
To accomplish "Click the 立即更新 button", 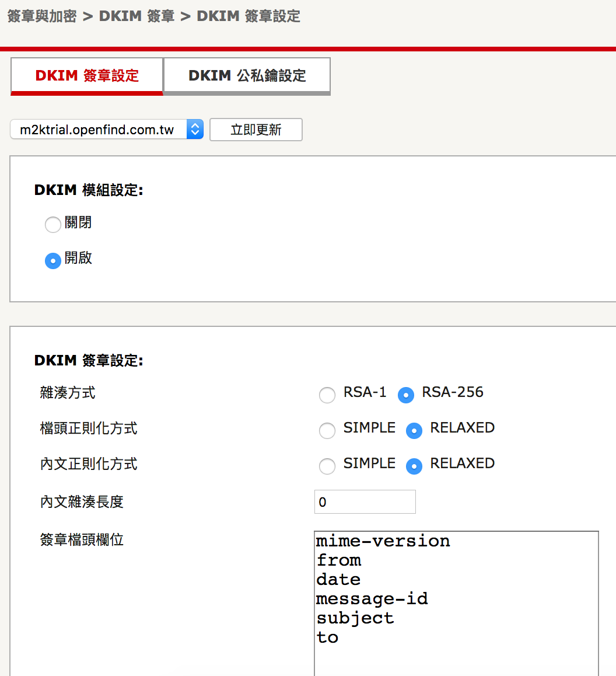I will [x=256, y=130].
